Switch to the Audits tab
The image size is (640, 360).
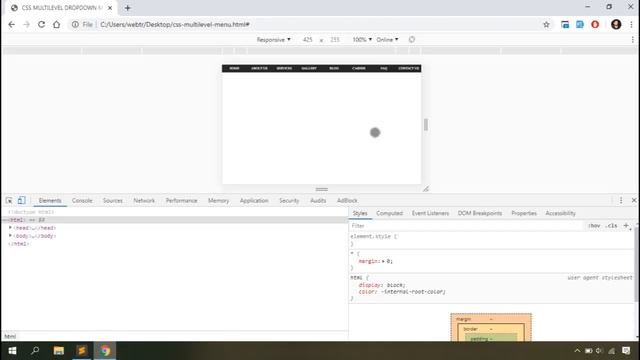click(x=318, y=200)
